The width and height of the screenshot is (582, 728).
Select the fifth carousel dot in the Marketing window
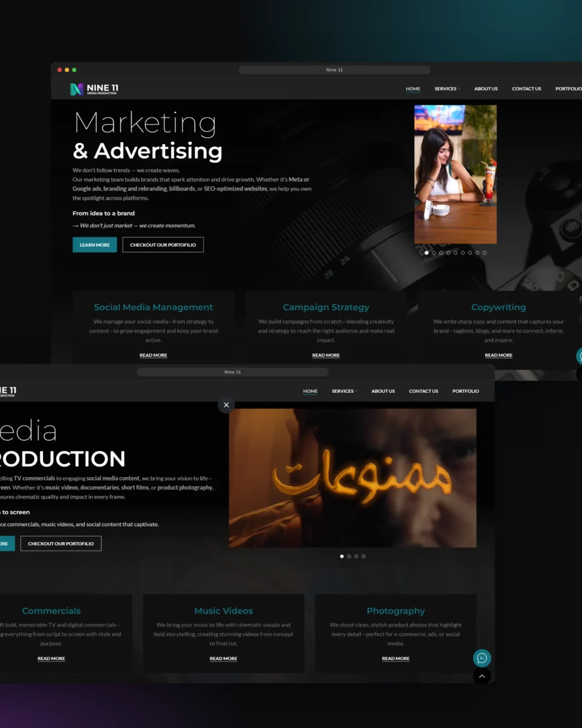(456, 253)
